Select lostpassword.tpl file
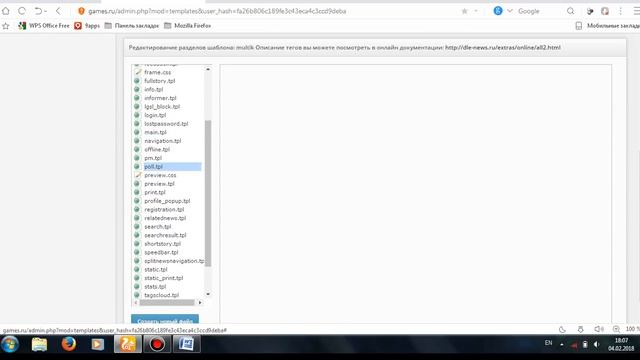The image size is (640, 360). 166,124
